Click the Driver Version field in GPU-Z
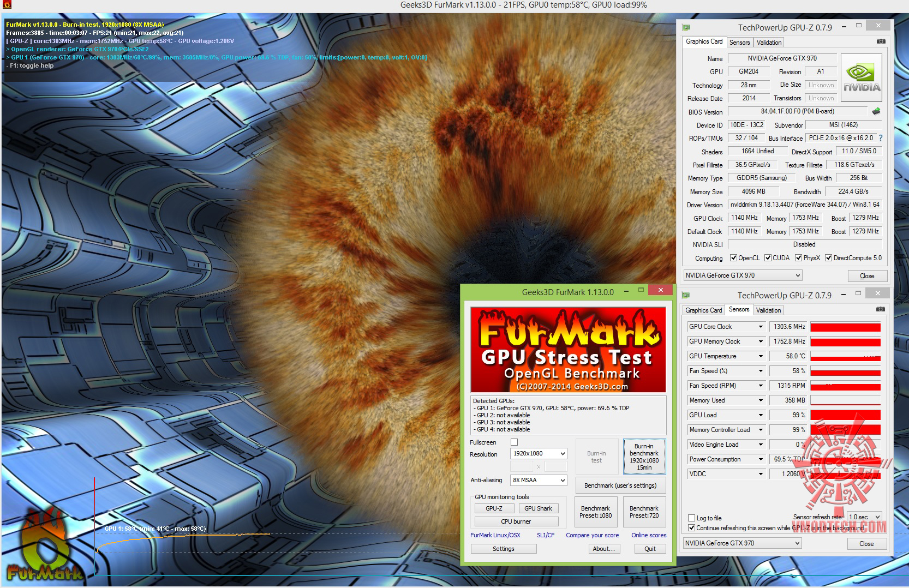Screen dimensions: 909x588 tap(805, 205)
